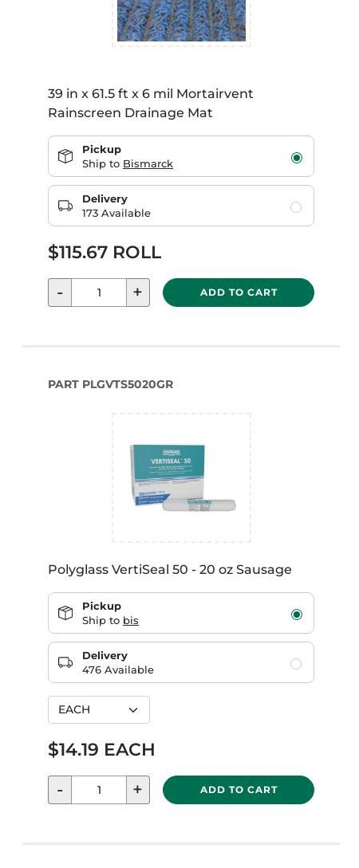Click the Mortairvent quantity input field
The height and width of the screenshot is (868, 359).
(99, 293)
